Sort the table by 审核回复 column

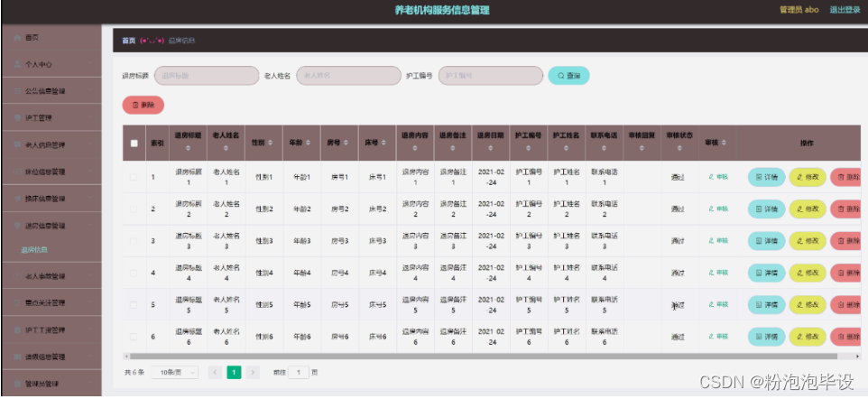[642, 149]
